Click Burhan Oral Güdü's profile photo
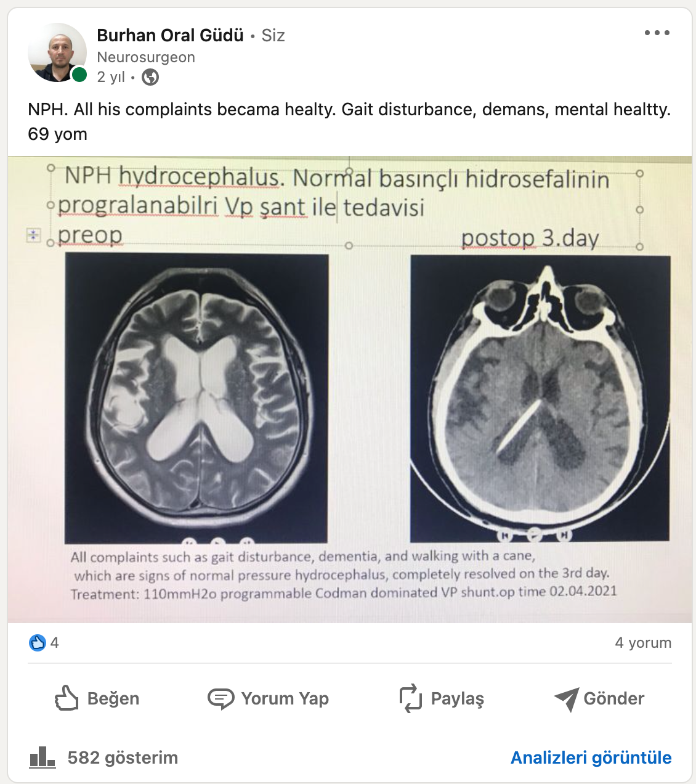This screenshot has height=784, width=696. point(57,52)
